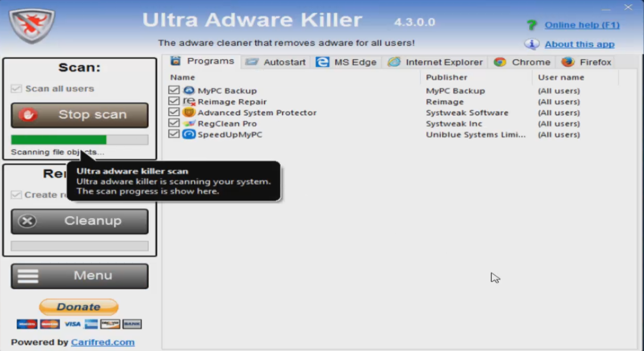Click the yellow Donate button
Screen dimensions: 644x351
[x=79, y=307]
